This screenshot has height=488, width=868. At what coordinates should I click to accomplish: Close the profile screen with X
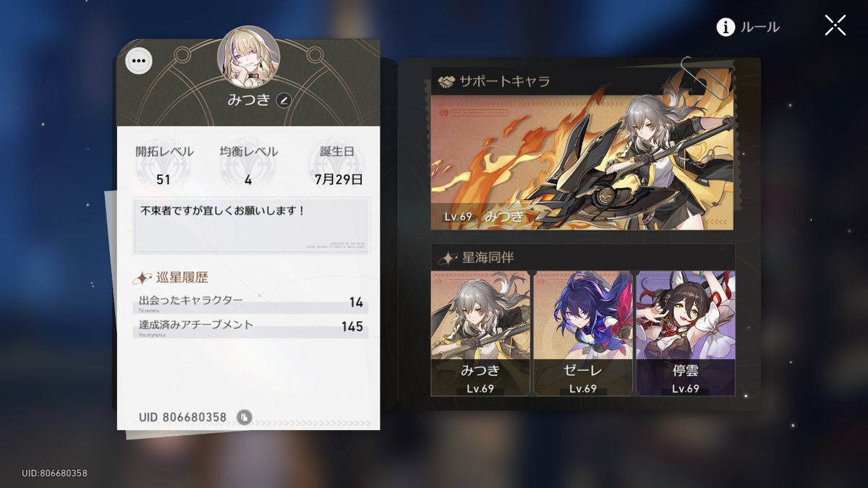coord(835,25)
